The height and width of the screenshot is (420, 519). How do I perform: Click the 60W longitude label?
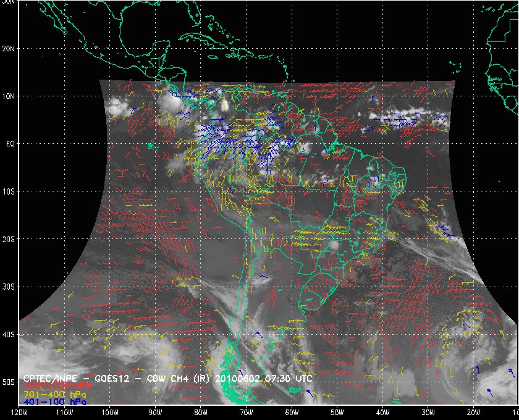click(x=292, y=413)
